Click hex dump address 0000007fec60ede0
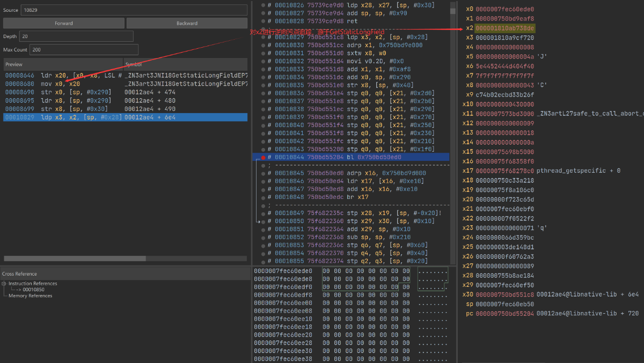 pyautogui.click(x=283, y=271)
